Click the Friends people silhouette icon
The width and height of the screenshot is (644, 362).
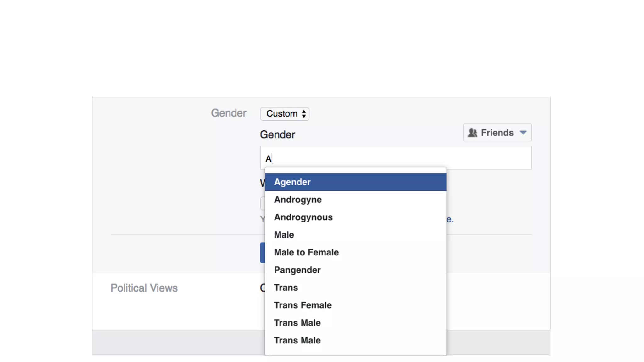472,133
